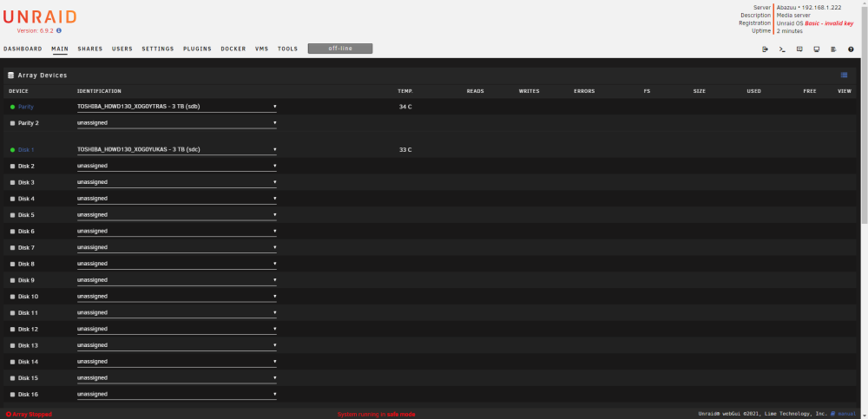This screenshot has width=868, height=419.
Task: Click the Disk 1 temperature 33 C value
Action: click(405, 150)
